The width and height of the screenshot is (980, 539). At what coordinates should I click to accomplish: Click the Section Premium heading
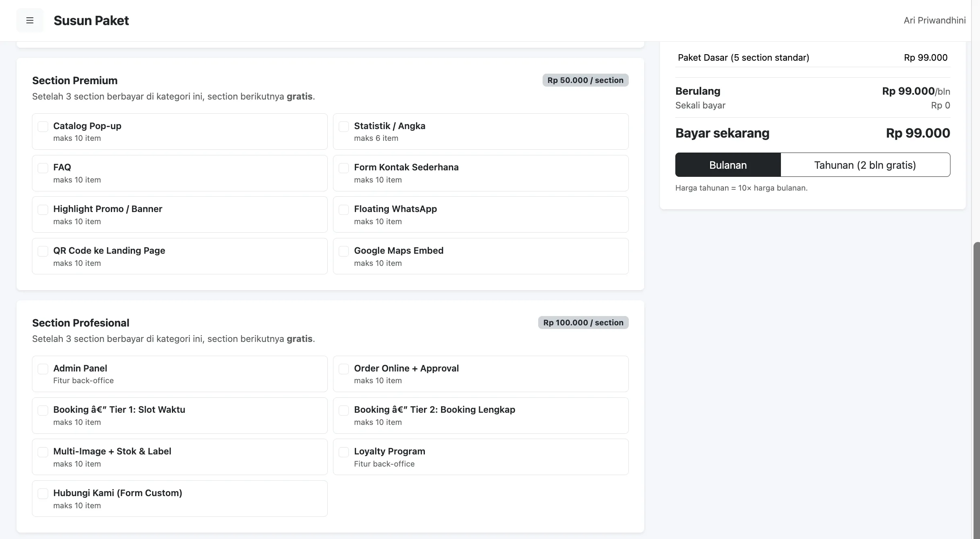click(x=75, y=81)
